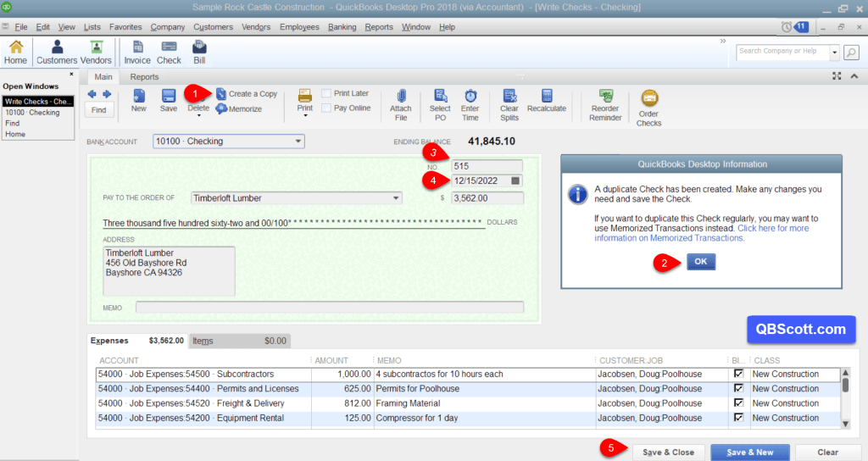Open the Lists menu
This screenshot has width=868, height=461.
(x=92, y=26)
